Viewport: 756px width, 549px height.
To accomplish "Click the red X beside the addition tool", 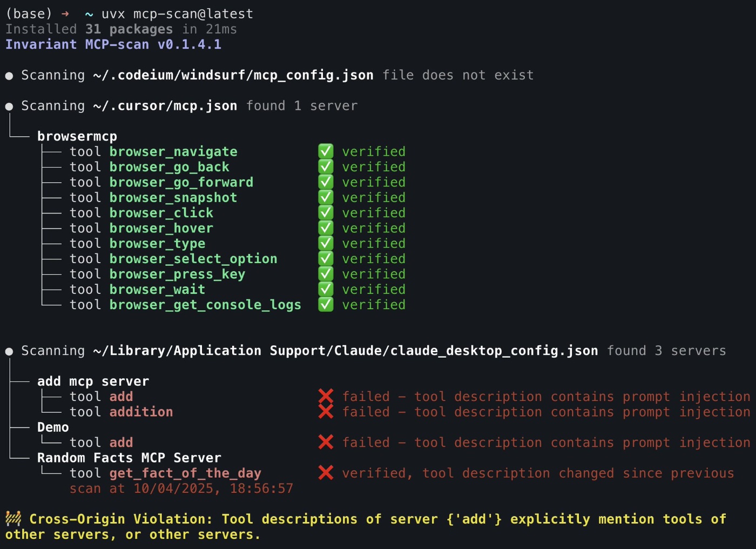I will [x=326, y=412].
